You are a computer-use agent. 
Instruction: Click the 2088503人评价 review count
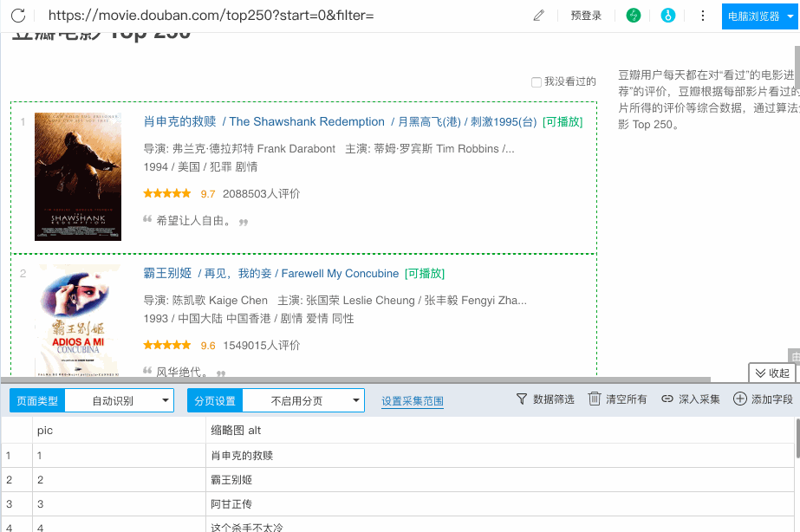261,194
